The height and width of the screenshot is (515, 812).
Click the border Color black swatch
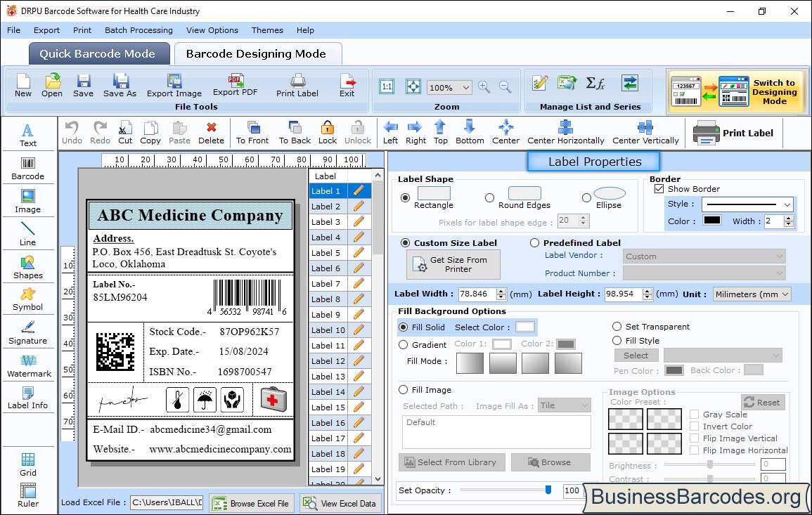(x=711, y=221)
